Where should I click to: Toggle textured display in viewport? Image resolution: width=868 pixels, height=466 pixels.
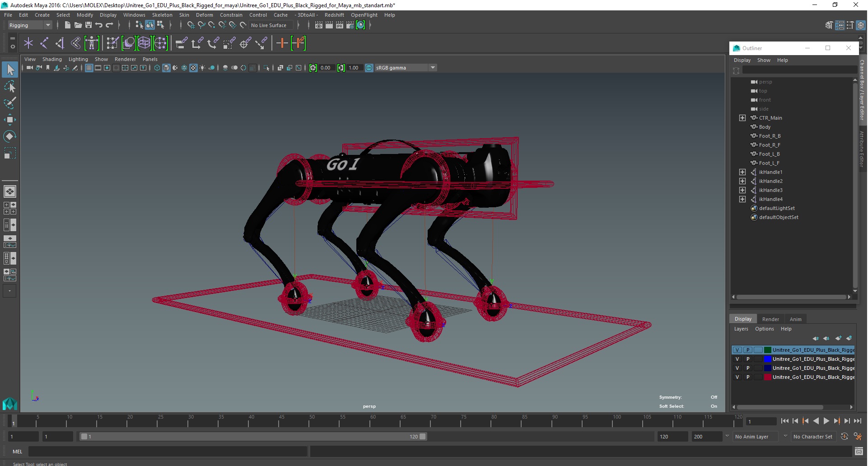[x=193, y=68]
